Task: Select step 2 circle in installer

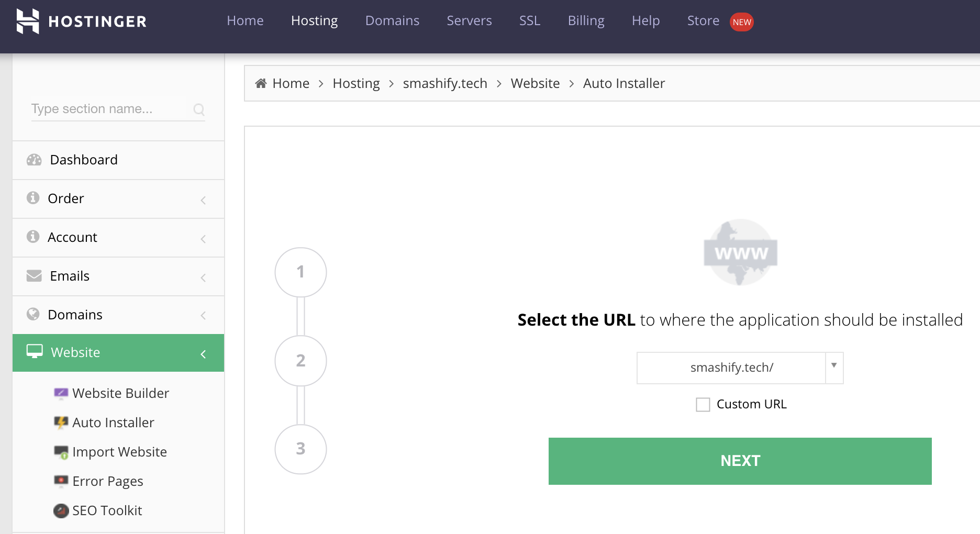Action: pyautogui.click(x=300, y=361)
